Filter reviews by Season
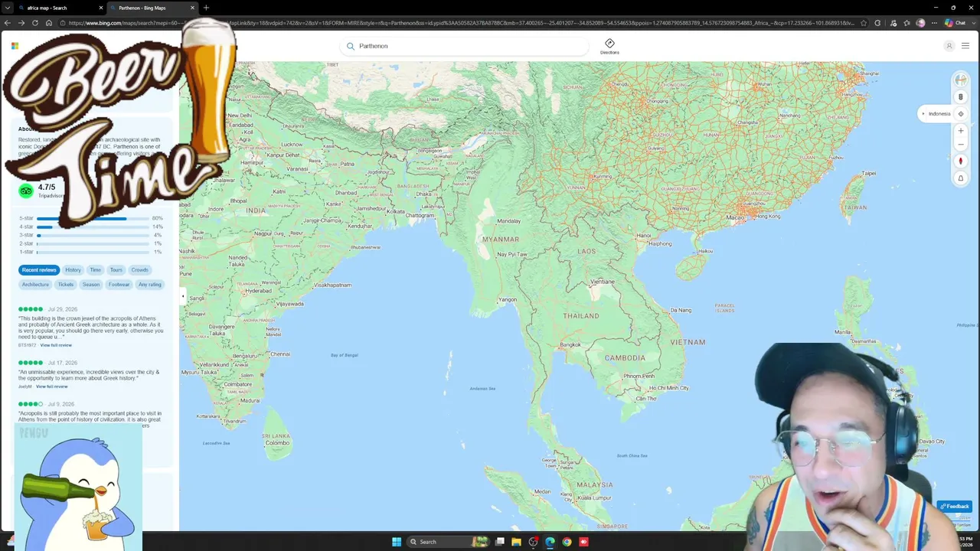The width and height of the screenshot is (980, 551). tap(91, 285)
